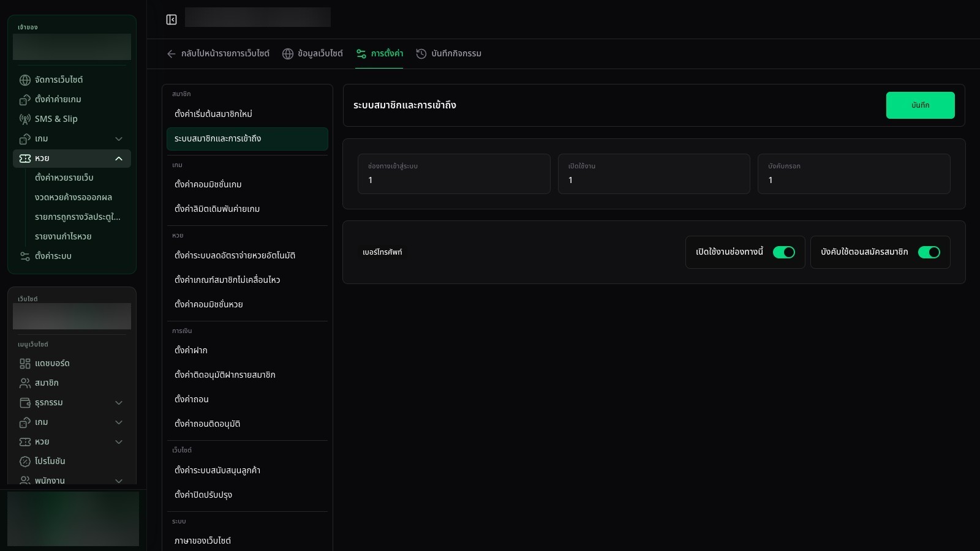Open ตั้งค่าถอน settings

(x=247, y=399)
